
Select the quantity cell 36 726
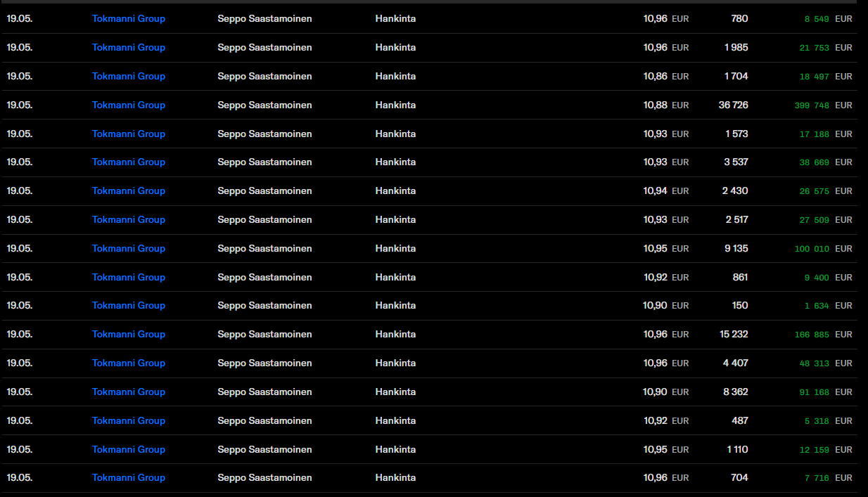[734, 105]
